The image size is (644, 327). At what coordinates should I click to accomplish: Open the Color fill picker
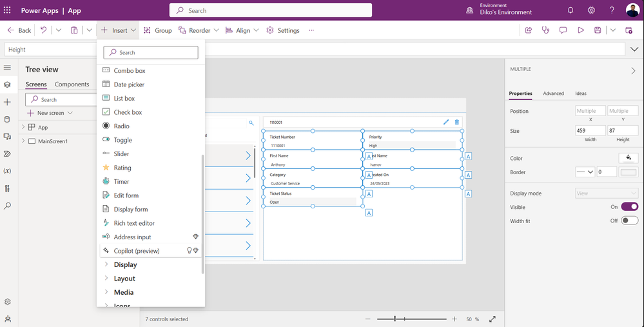pos(629,158)
